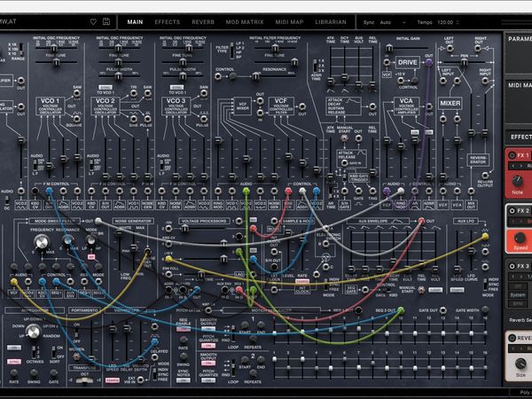532x399 pixels.
Task: Click the INITIAL GAIN slider handle
Action: pyautogui.click(x=389, y=49)
